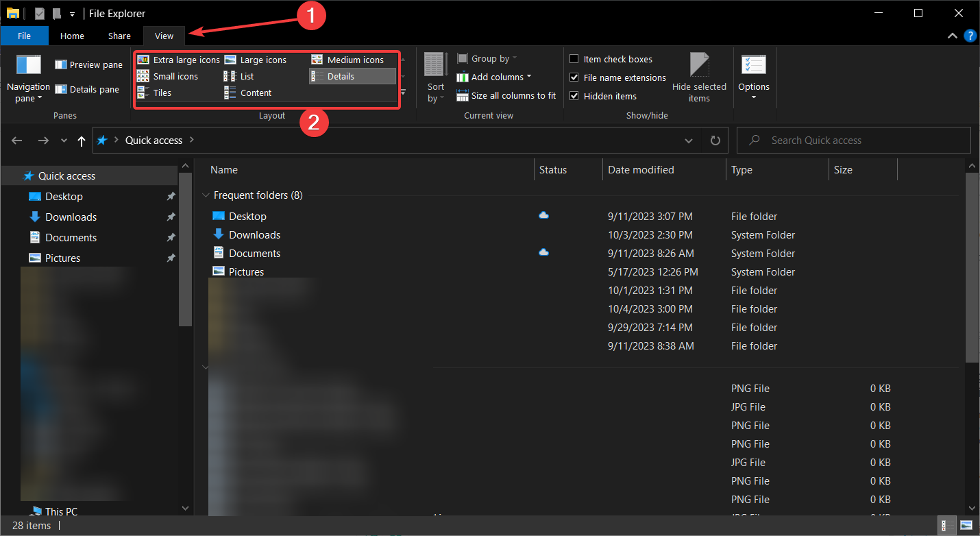Open recent locations dropdown arrow
The width and height of the screenshot is (980, 536).
coord(64,141)
